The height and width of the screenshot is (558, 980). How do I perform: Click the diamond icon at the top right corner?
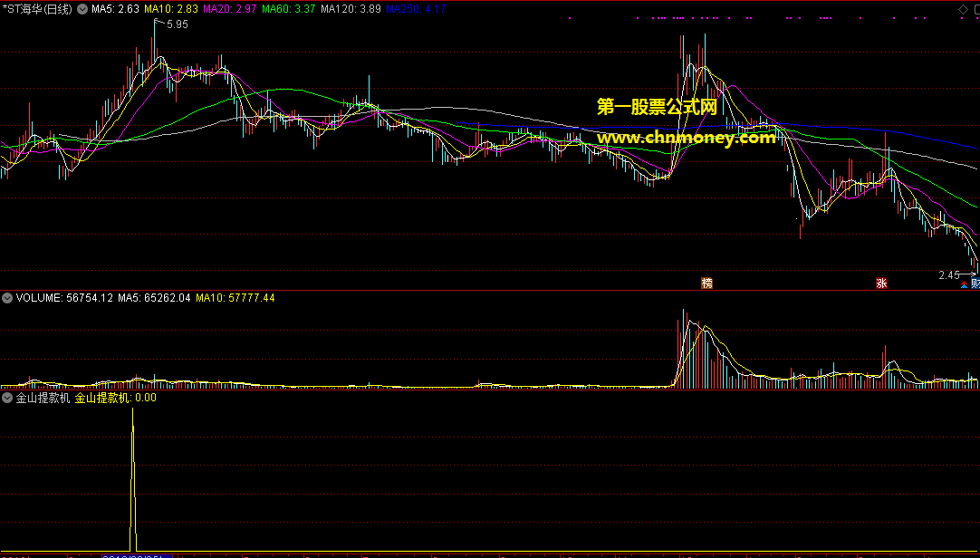(961, 9)
